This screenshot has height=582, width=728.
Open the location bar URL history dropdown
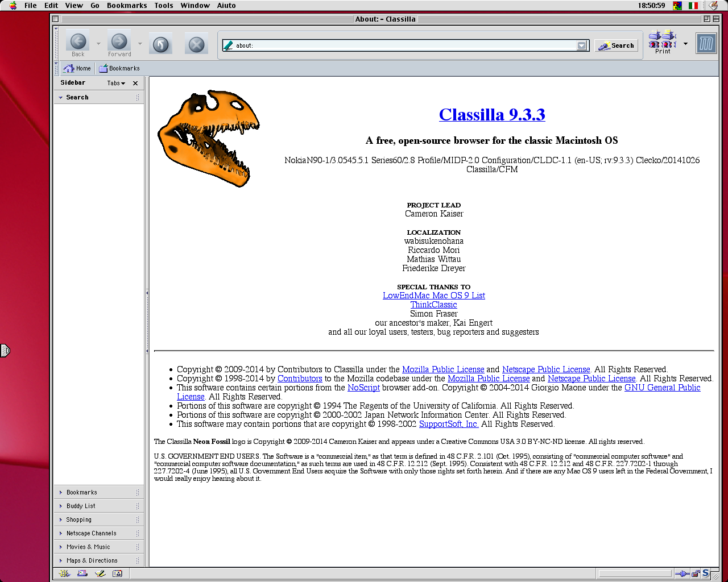coord(581,45)
